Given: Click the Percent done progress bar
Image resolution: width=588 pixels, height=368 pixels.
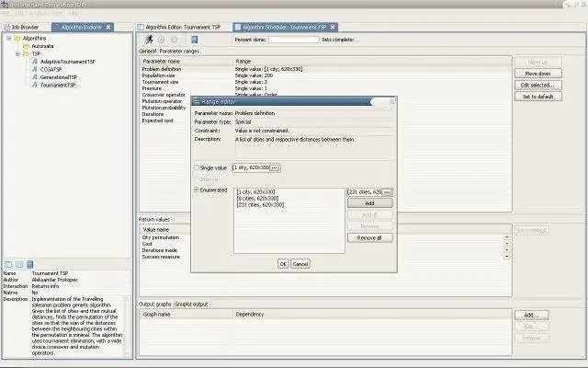Looking at the screenshot, I should click(294, 40).
